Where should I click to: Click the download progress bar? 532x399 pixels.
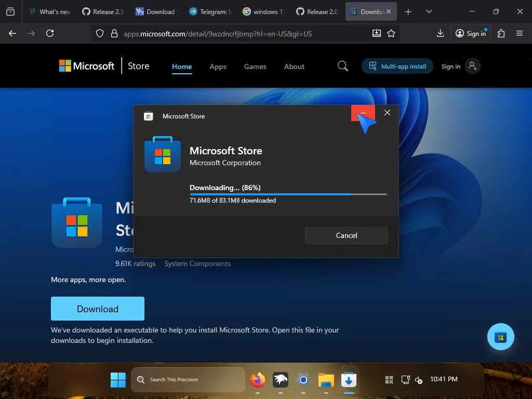[288, 194]
